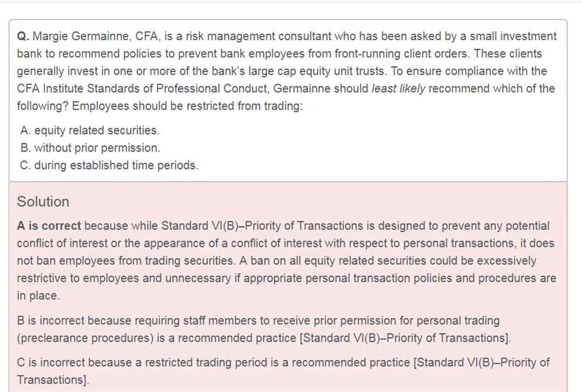Click the 'C is incorrect' explanation sentence
The width and height of the screenshot is (582, 392).
(x=283, y=371)
